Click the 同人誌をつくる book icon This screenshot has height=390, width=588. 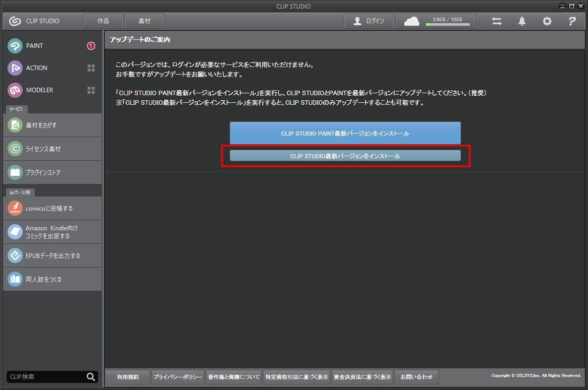tap(15, 279)
